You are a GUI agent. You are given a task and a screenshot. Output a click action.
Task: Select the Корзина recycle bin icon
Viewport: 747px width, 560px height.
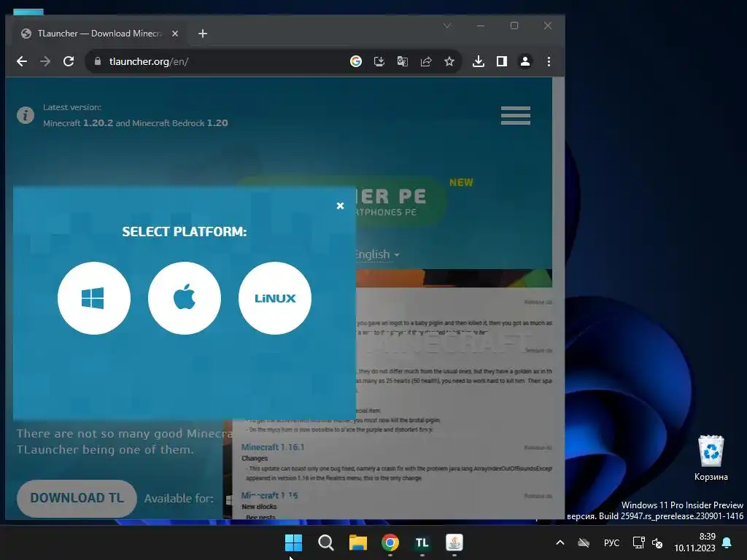pyautogui.click(x=711, y=458)
